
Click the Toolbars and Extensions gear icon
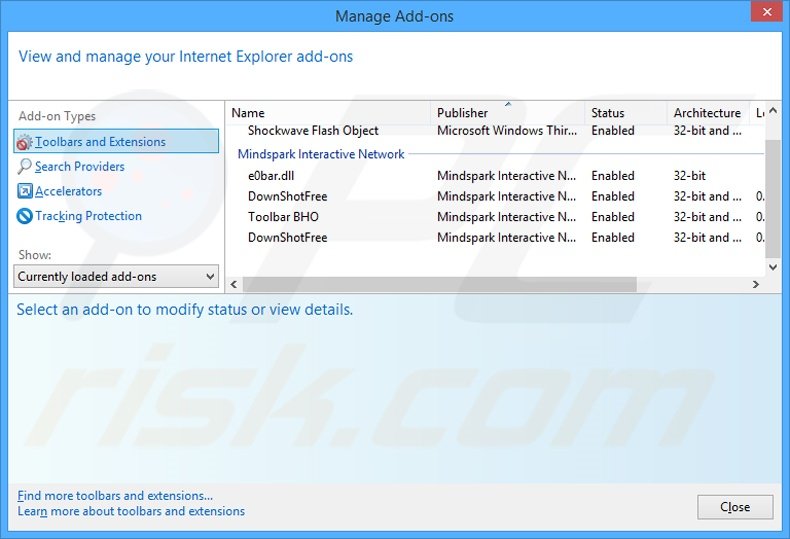point(24,142)
